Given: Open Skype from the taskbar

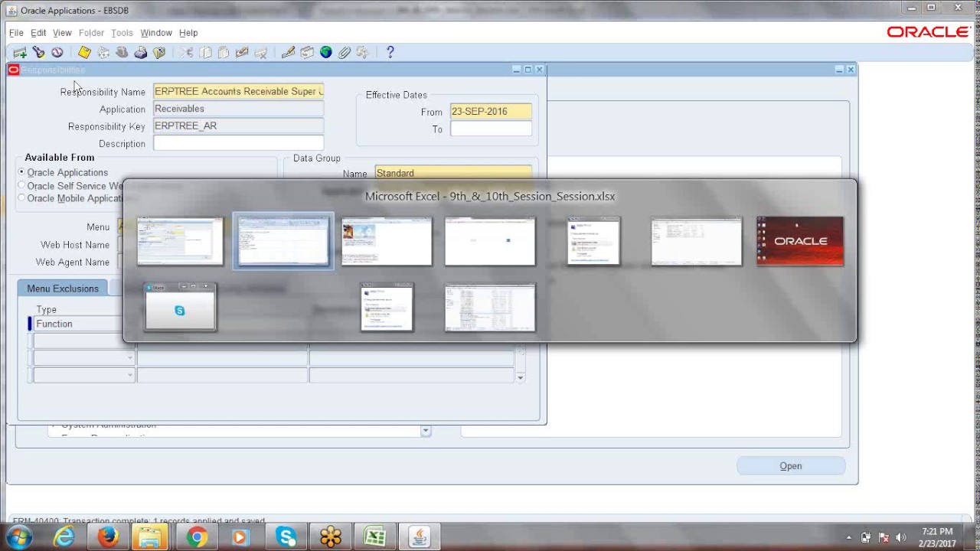Looking at the screenshot, I should tap(286, 537).
